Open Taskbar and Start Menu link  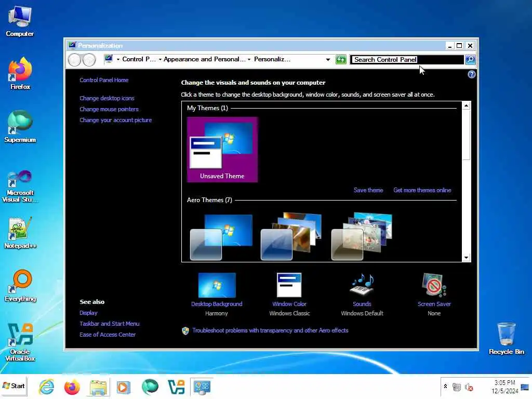(109, 324)
